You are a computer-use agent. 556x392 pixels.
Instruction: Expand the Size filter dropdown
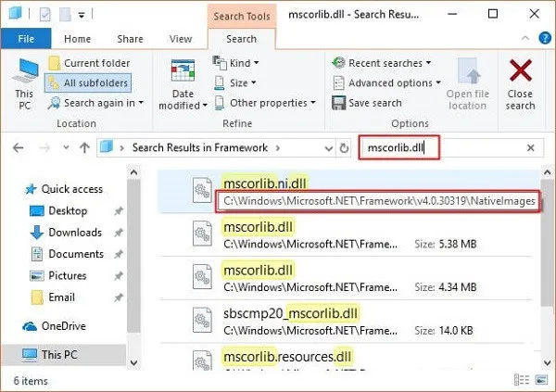237,83
